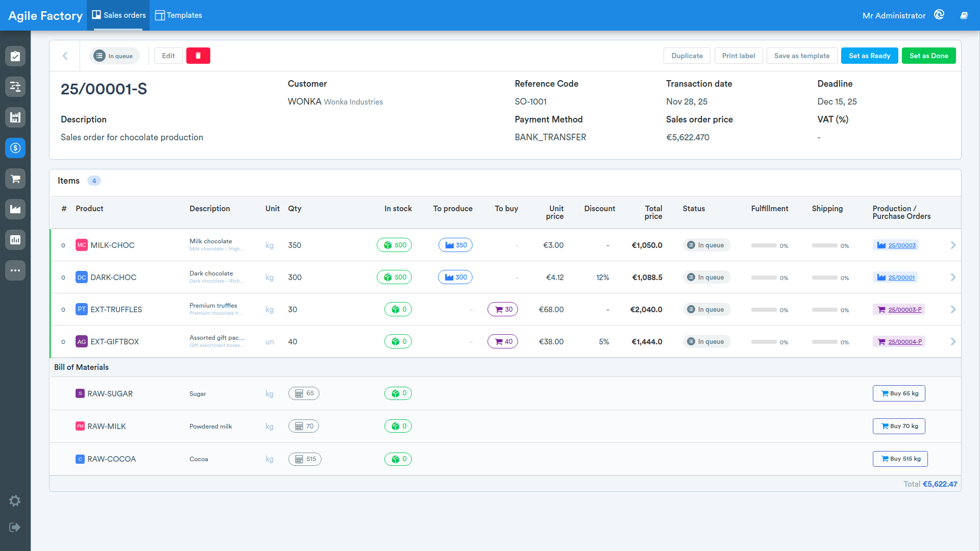Delete the sales order with red trash button
Image resolution: width=980 pixels, height=551 pixels.
pyautogui.click(x=198, y=56)
